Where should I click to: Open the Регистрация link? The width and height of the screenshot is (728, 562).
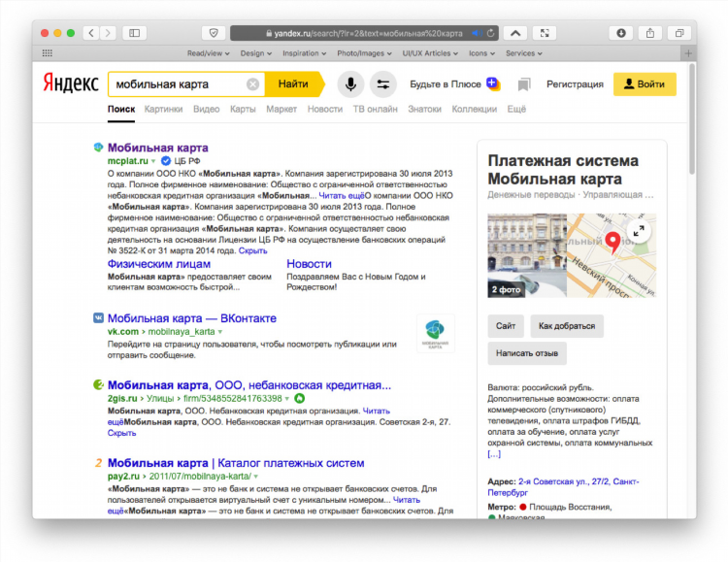(x=575, y=84)
